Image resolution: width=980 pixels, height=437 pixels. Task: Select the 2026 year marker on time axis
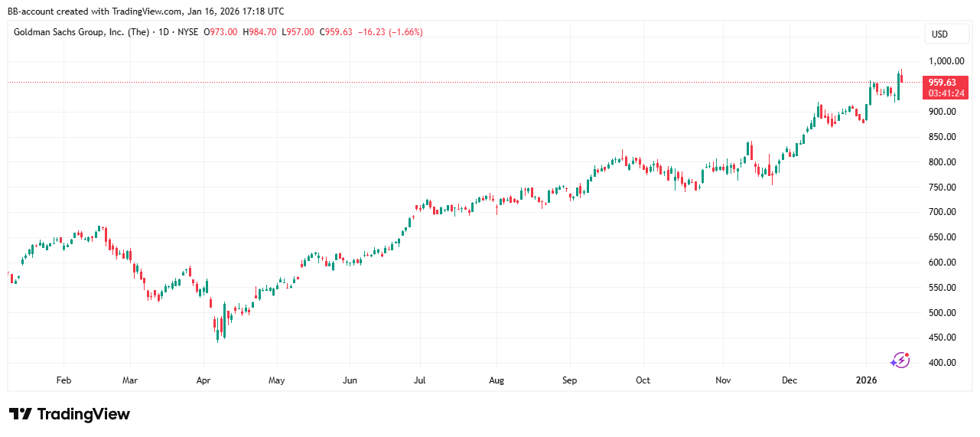(x=866, y=380)
